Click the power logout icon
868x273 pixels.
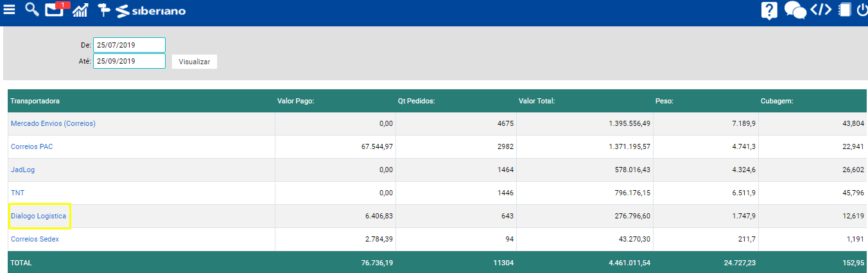pyautogui.click(x=862, y=10)
